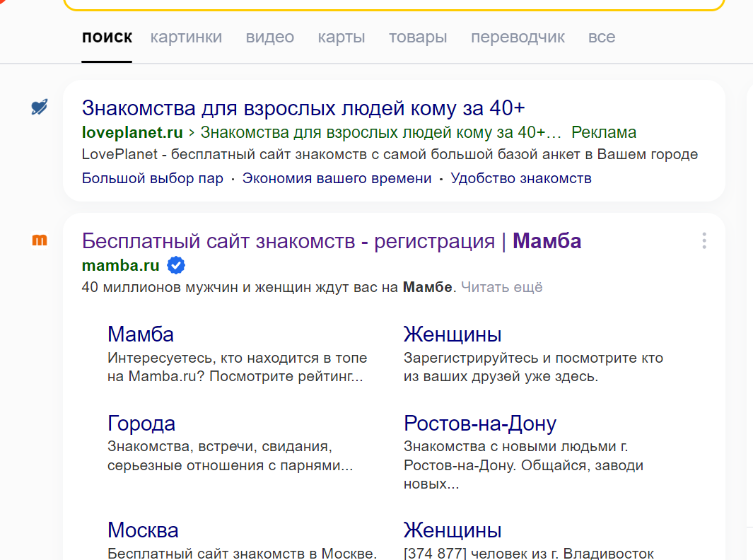Open three-dot menu for Mamba result
Screen dimensions: 753x560
tap(704, 240)
